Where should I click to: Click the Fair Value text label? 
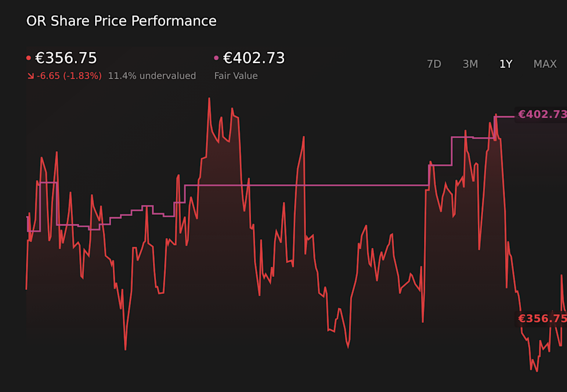pyautogui.click(x=236, y=76)
